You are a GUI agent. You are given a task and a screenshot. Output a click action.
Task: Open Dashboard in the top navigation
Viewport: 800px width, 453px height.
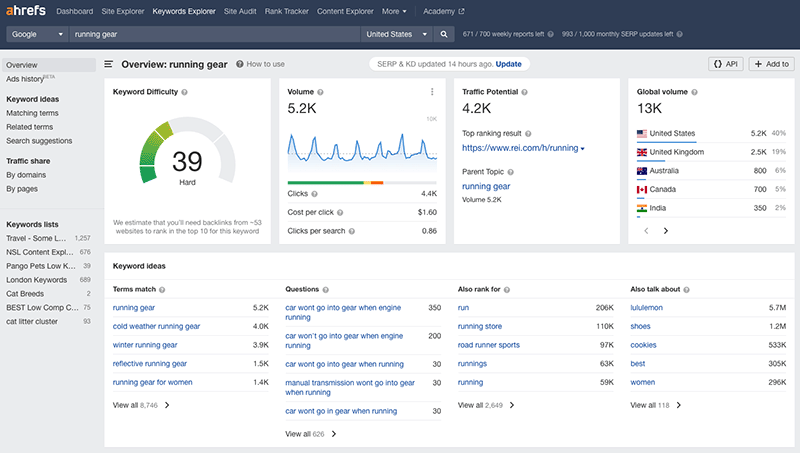pyautogui.click(x=74, y=11)
